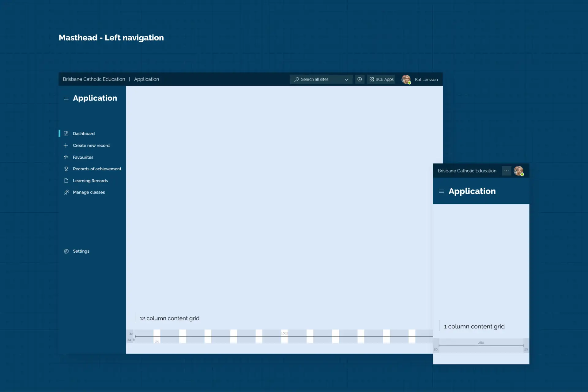Click the clock history icon in masthead
Screen dimensions: 588x392
(x=360, y=79)
